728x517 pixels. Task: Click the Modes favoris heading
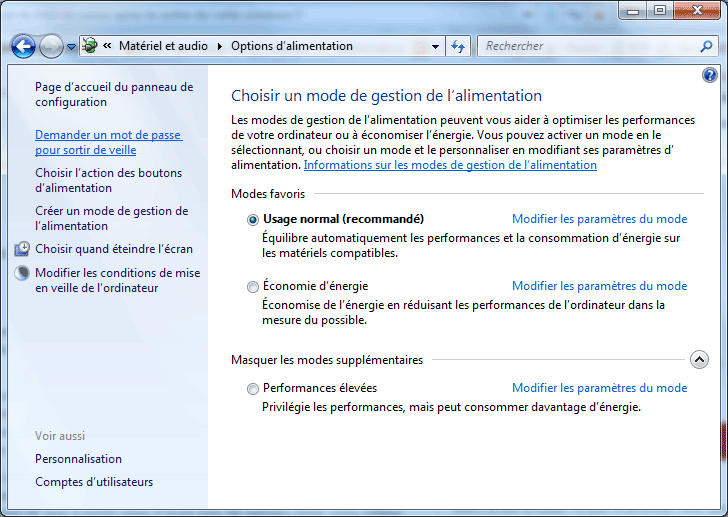(x=268, y=194)
